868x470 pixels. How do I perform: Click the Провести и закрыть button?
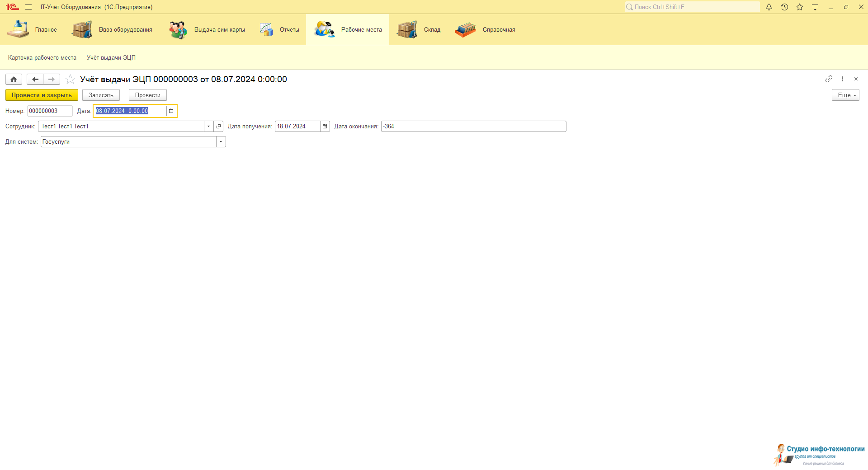click(42, 95)
